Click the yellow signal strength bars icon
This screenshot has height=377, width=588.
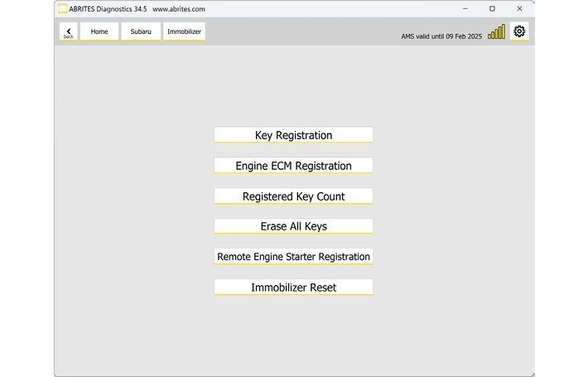496,32
